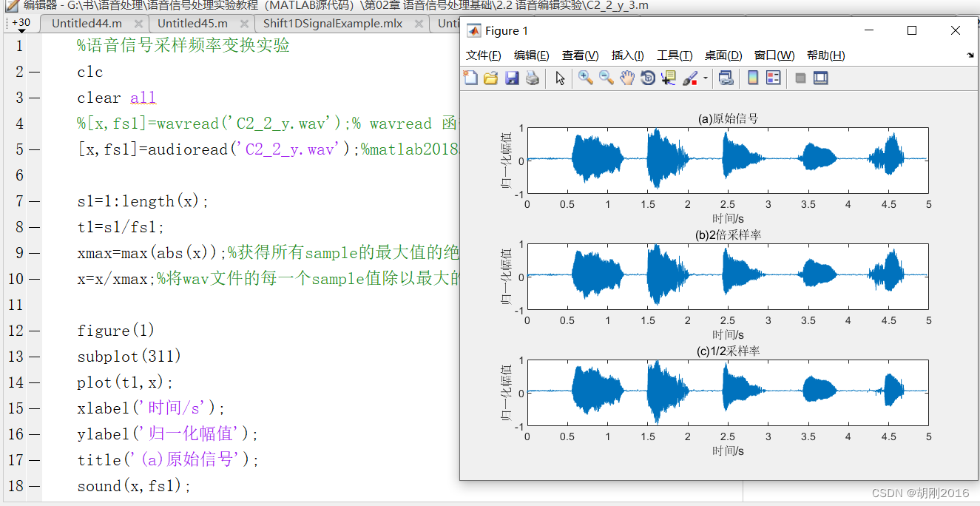Click the plot title (c)1/2采样率

729,351
